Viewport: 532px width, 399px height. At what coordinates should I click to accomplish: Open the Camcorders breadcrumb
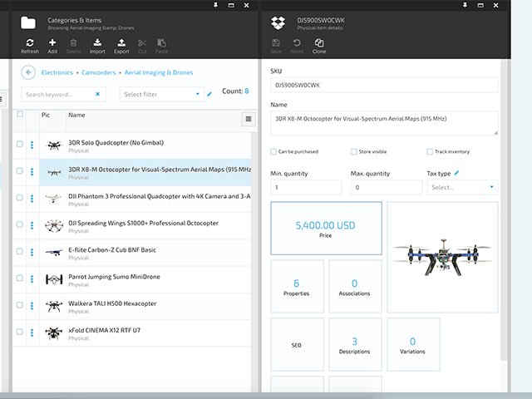[99, 72]
